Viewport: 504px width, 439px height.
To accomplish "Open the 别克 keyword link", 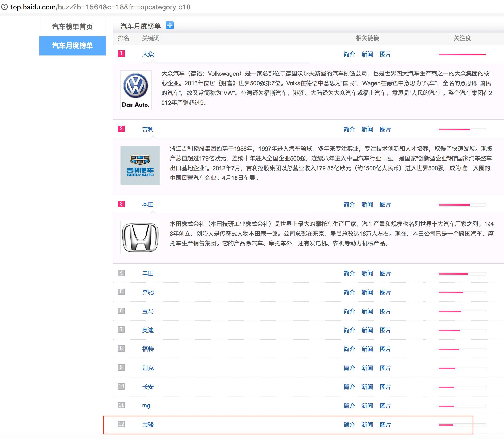I will tap(148, 368).
